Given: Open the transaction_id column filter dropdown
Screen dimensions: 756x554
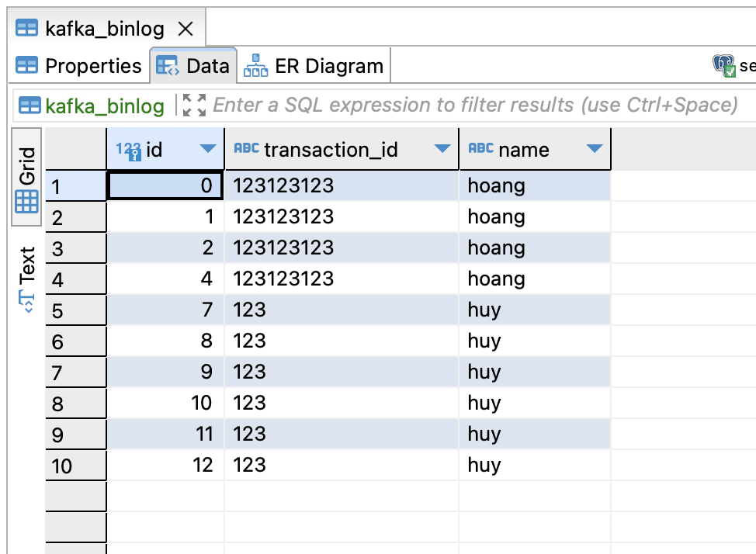Looking at the screenshot, I should (x=442, y=148).
